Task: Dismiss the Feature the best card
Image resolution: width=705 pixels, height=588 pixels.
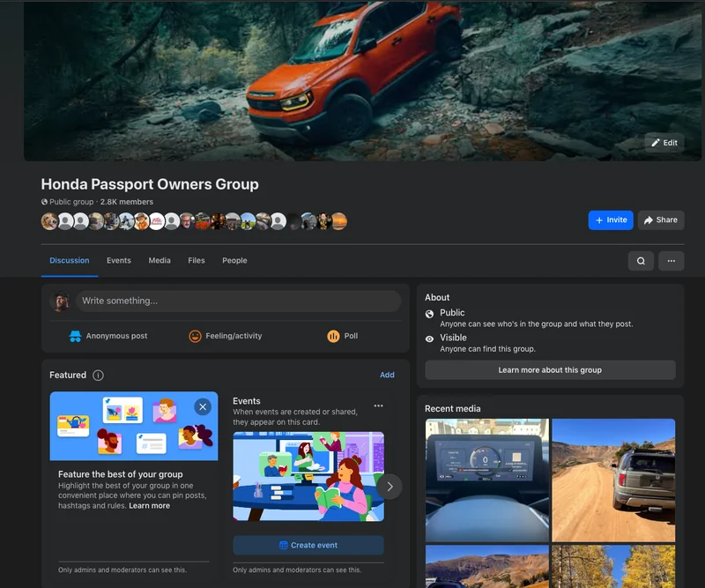Action: click(x=203, y=406)
